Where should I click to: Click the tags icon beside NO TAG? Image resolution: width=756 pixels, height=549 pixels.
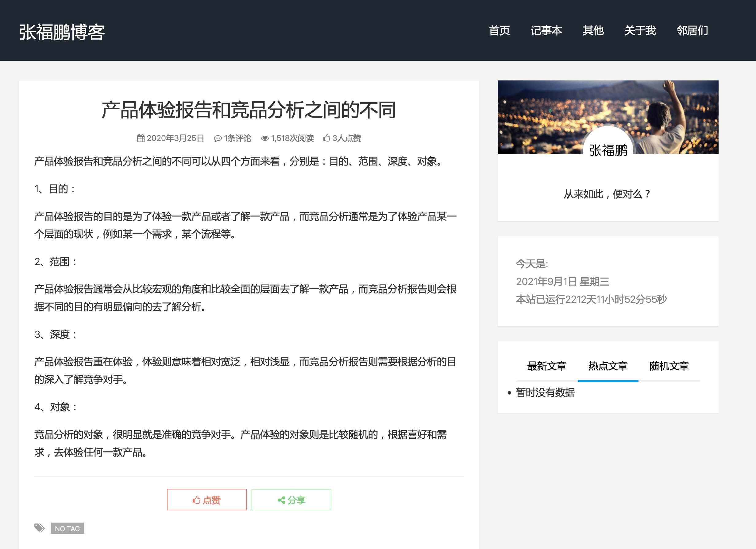[39, 528]
